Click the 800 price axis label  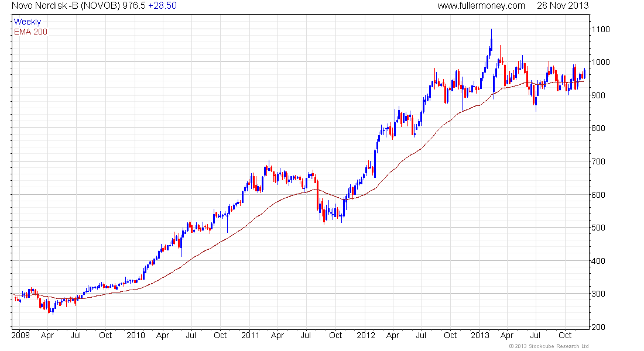pos(598,129)
